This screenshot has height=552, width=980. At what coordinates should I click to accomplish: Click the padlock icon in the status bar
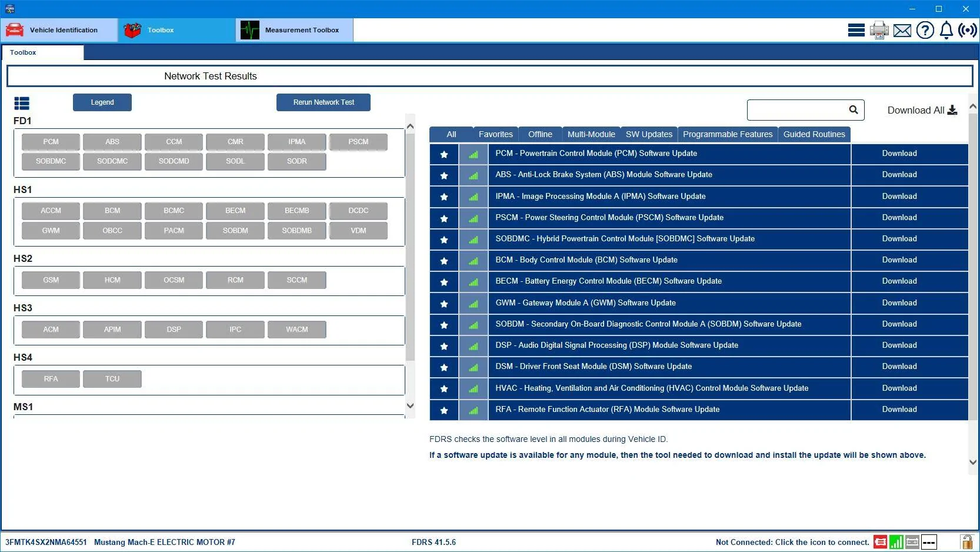pyautogui.click(x=966, y=542)
